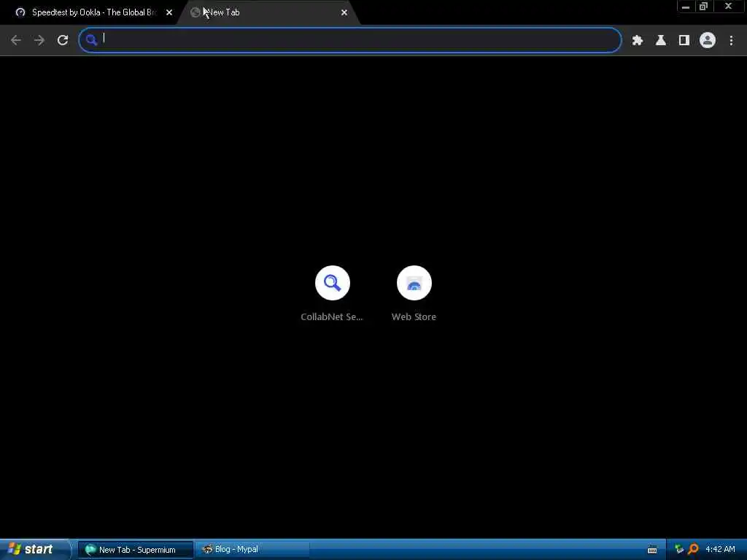Screen dimensions: 747x560
Task: Click the Speedtest tab favicon
Action: 20,12
